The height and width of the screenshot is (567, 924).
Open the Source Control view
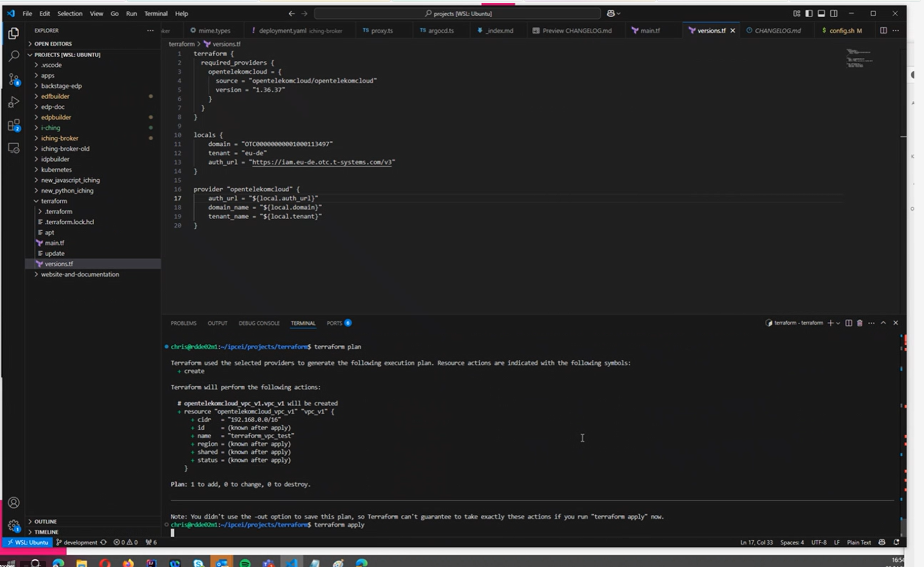click(x=14, y=79)
